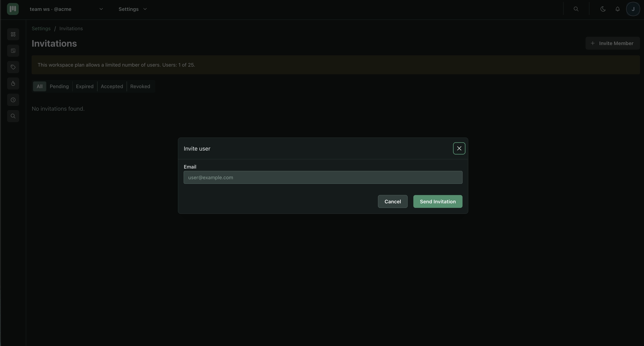
Task: Click the Invite user dialog title
Action: 197,149
